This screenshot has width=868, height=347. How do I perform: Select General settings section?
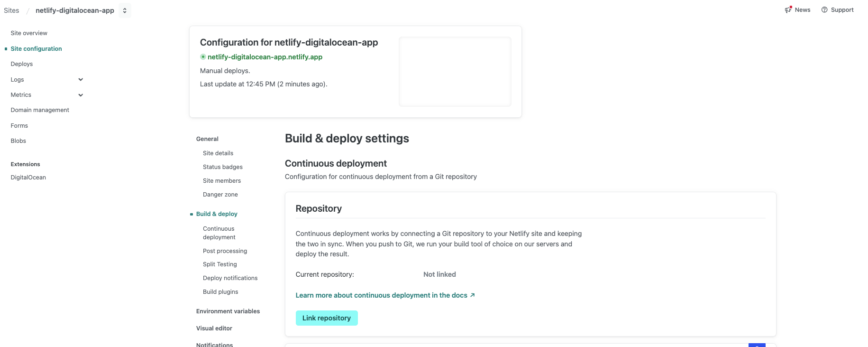click(x=207, y=139)
